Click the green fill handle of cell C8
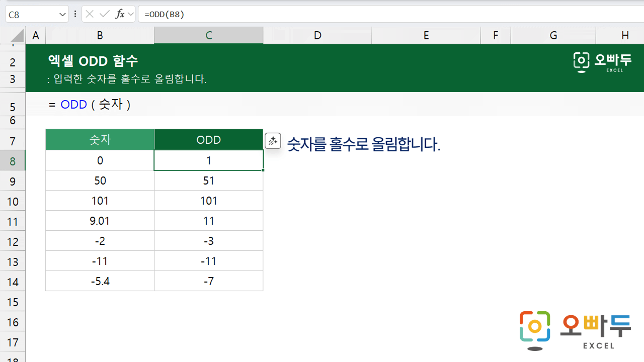Image resolution: width=644 pixels, height=362 pixels. click(x=263, y=170)
